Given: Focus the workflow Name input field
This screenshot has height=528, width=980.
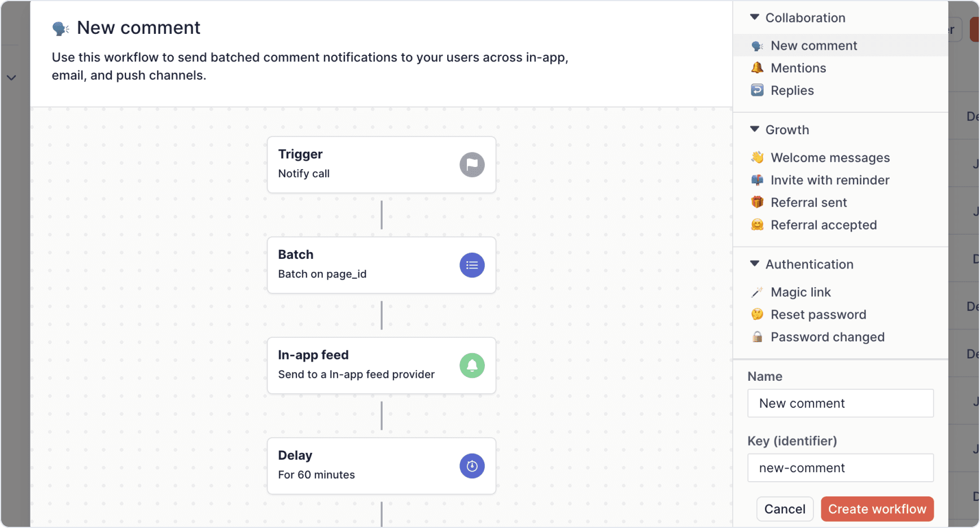Looking at the screenshot, I should point(840,403).
